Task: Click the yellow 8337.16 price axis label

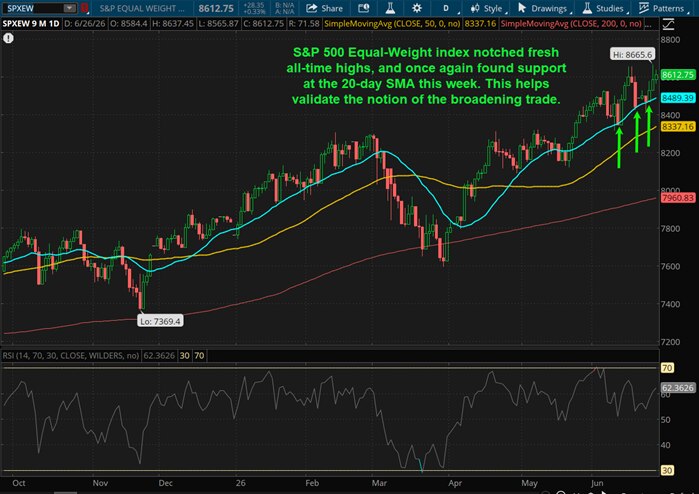Action: [678, 127]
